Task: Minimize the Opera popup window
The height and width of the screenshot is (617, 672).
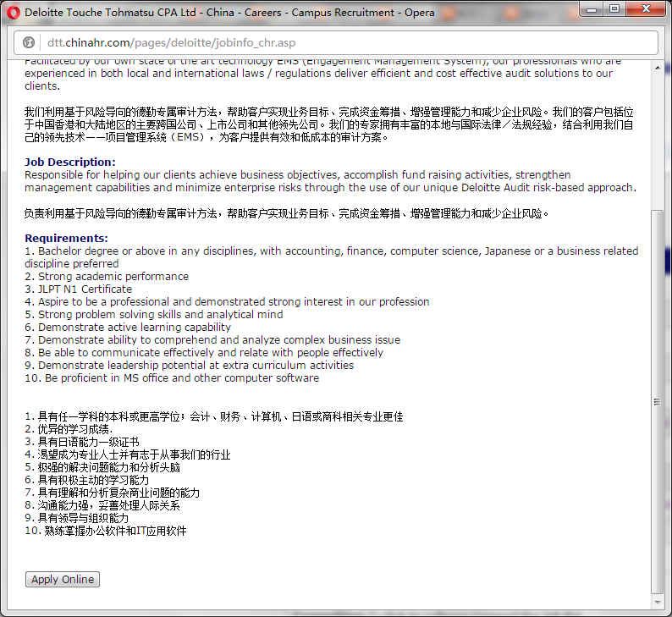Action: point(592,9)
